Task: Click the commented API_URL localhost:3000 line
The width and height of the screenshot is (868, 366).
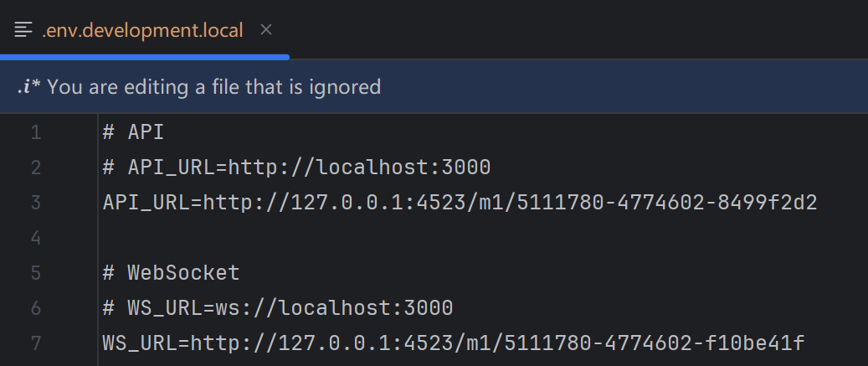Action: coord(296,168)
